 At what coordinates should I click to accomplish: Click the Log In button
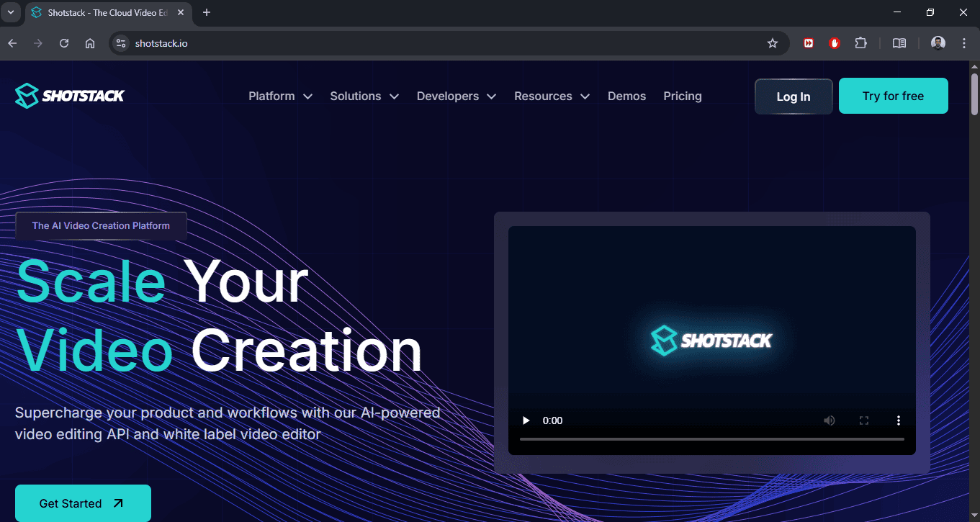[x=794, y=96]
